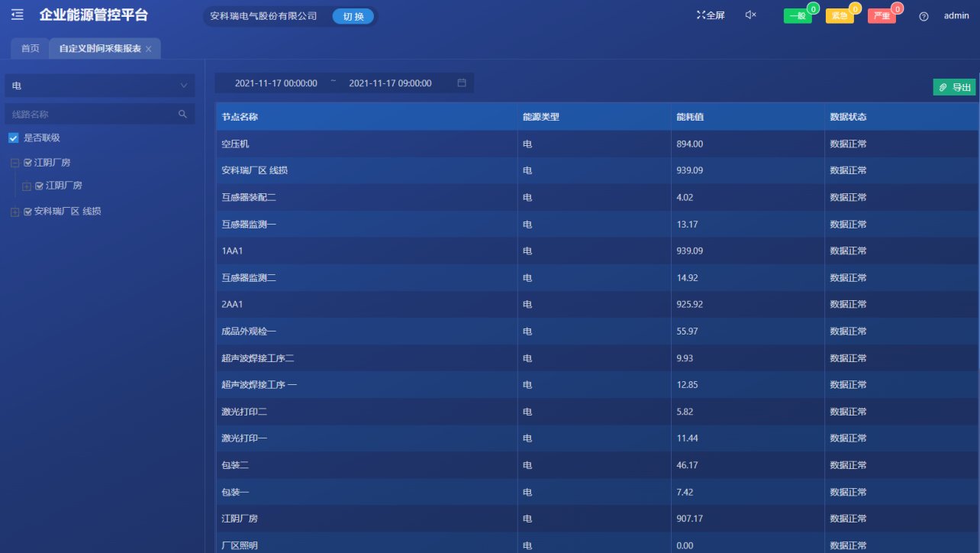
Task: Disable the 是否联级 checkbox
Action: pos(13,137)
